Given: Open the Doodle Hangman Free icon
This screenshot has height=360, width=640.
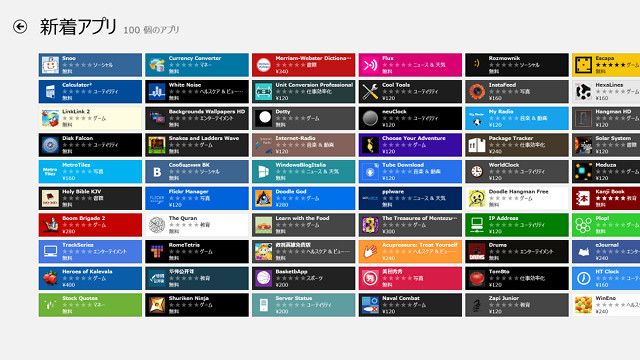Looking at the screenshot, I should (477, 198).
